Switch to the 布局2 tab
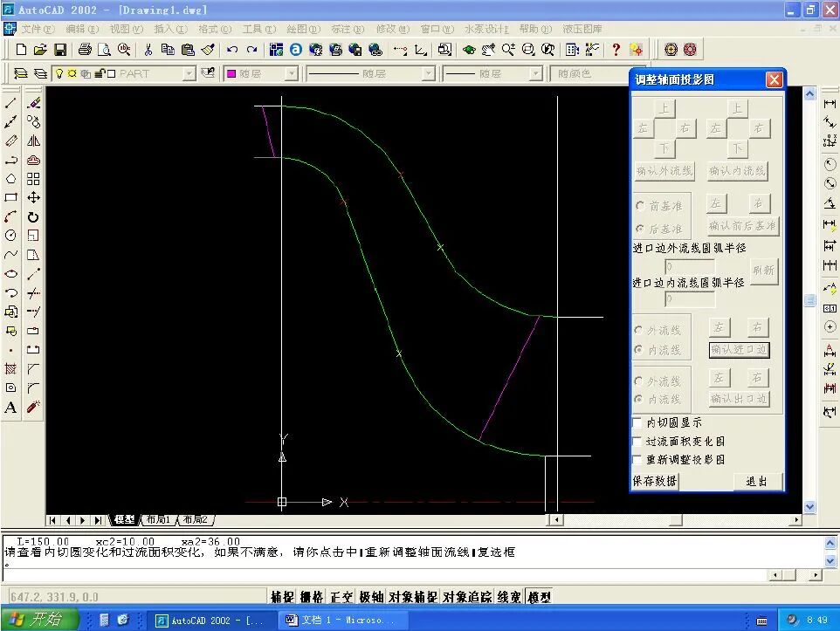 pos(195,519)
